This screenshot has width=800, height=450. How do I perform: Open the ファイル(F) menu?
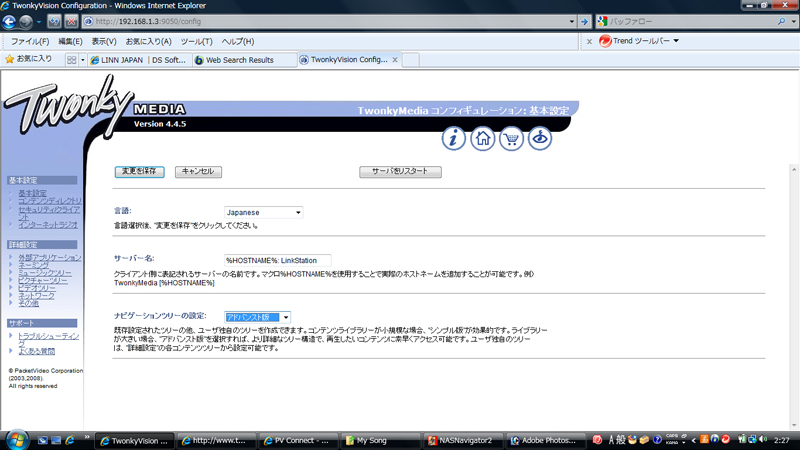point(30,41)
